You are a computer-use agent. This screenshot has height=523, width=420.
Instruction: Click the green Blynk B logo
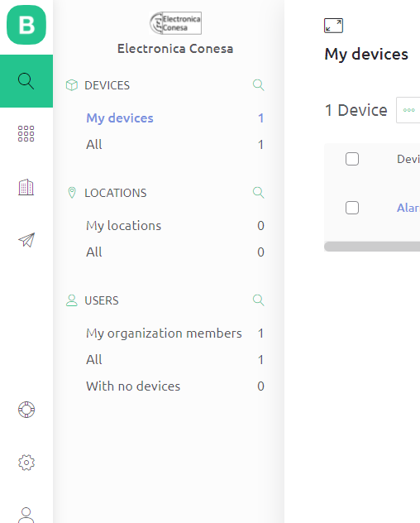point(26,25)
